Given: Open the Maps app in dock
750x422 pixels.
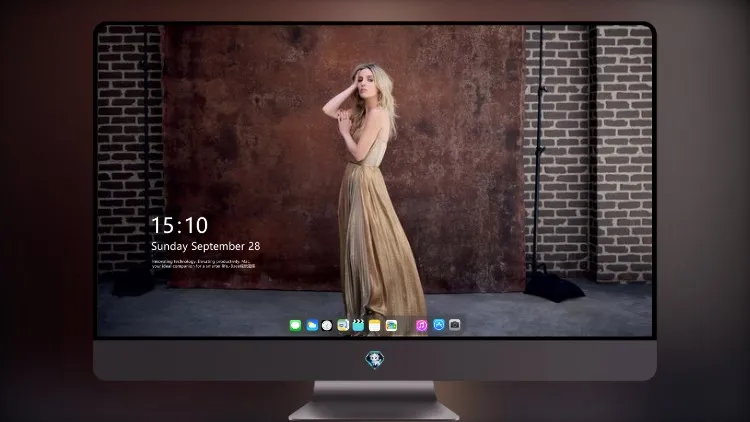Looking at the screenshot, I should [343, 325].
